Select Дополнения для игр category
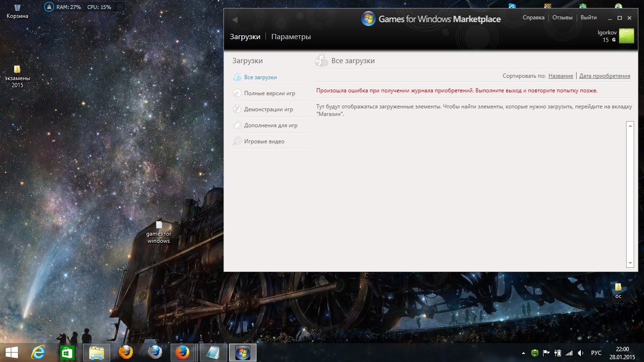The image size is (644, 362). coord(271,125)
